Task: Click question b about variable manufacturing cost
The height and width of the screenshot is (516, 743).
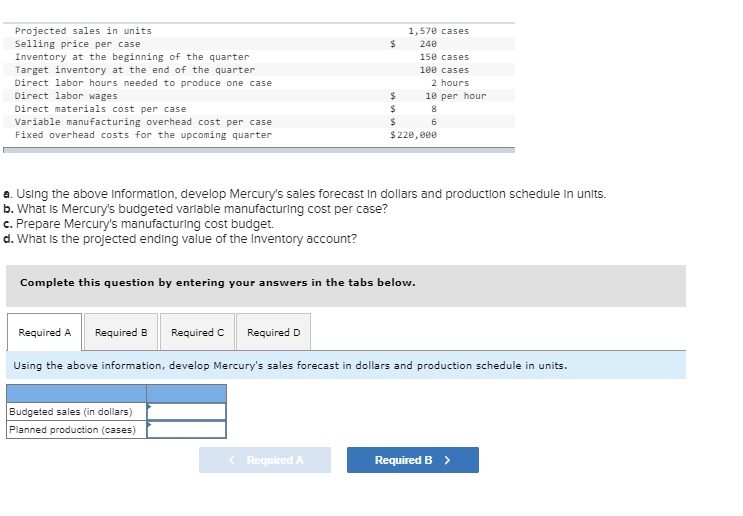Action: pos(195,209)
